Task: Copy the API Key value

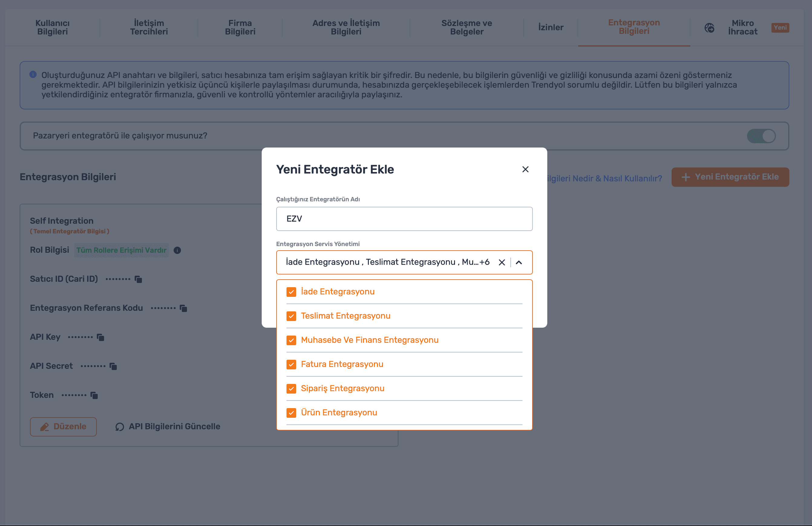Action: tap(100, 337)
